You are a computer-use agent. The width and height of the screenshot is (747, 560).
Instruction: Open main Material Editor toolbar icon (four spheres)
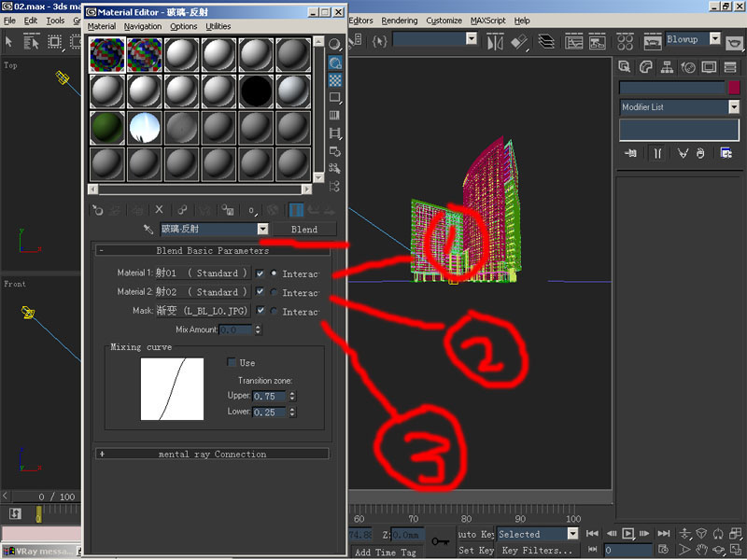tap(625, 42)
